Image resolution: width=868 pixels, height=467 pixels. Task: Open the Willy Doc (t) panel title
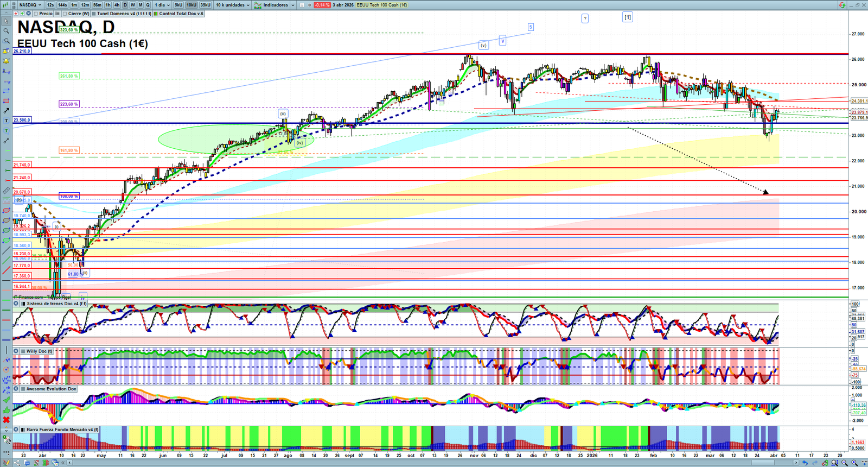click(x=40, y=351)
